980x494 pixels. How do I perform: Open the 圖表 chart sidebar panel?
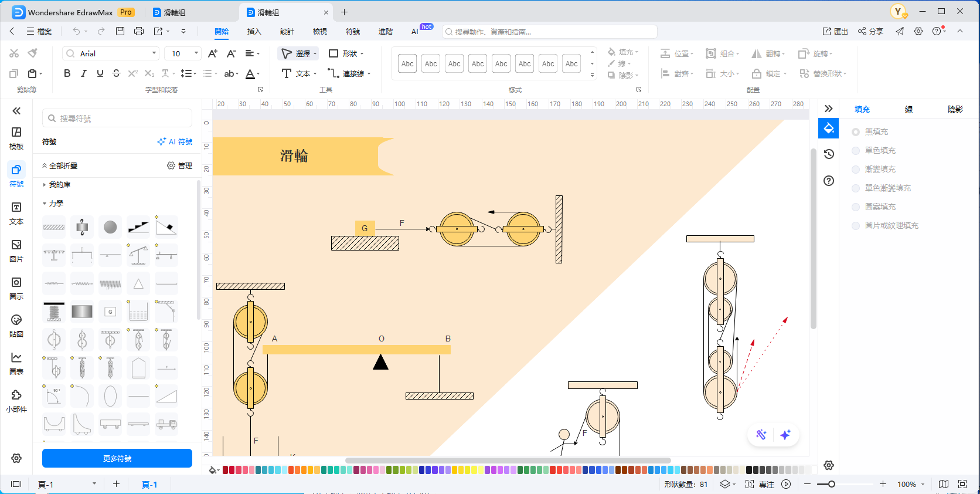16,363
